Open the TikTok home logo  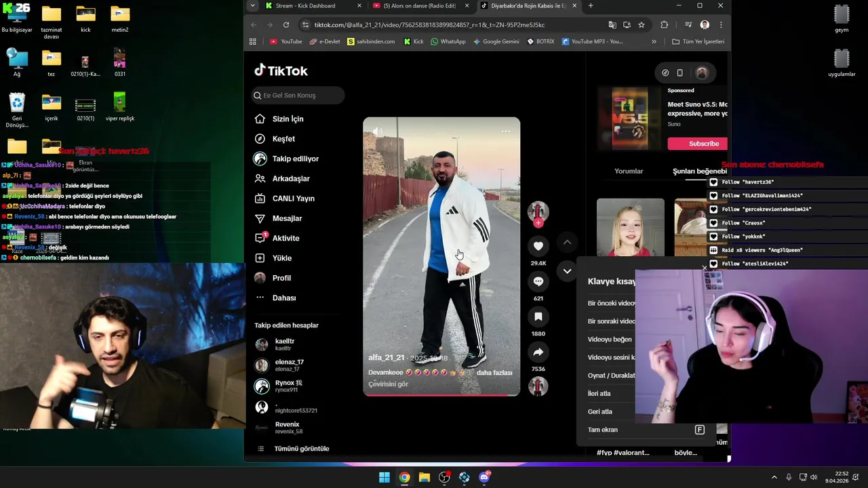[281, 70]
